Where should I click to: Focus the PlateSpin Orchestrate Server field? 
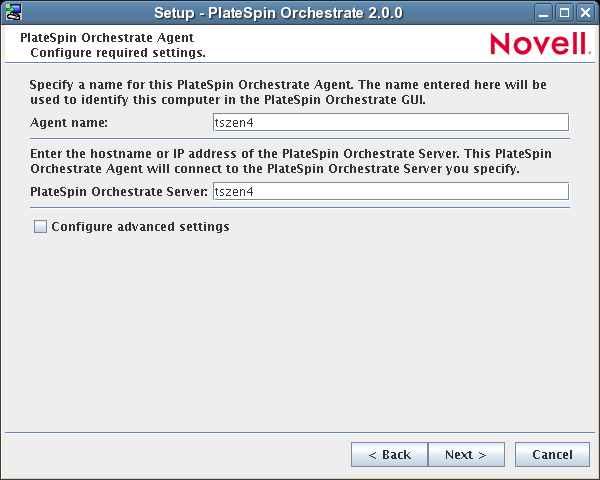tap(390, 191)
